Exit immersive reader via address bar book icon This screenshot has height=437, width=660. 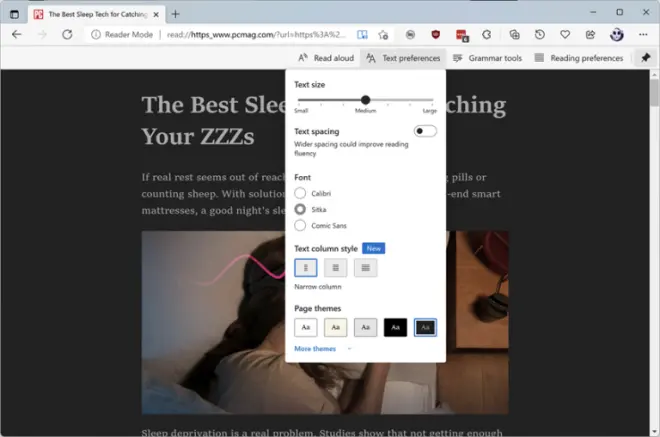[x=362, y=35]
